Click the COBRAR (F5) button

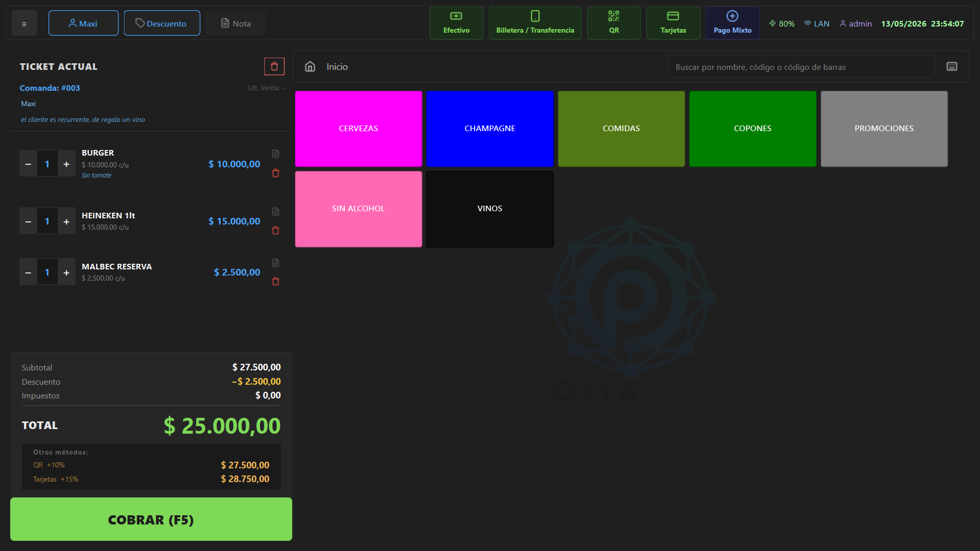click(151, 519)
